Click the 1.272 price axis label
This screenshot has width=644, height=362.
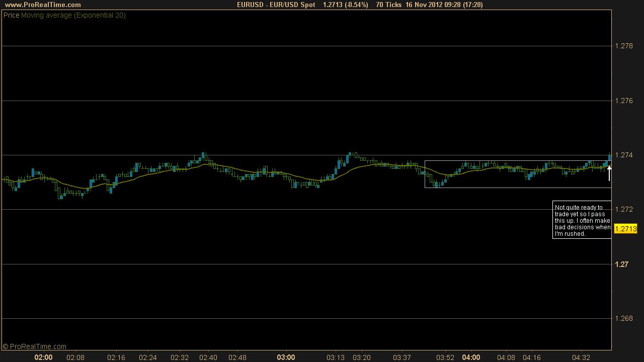click(x=624, y=209)
